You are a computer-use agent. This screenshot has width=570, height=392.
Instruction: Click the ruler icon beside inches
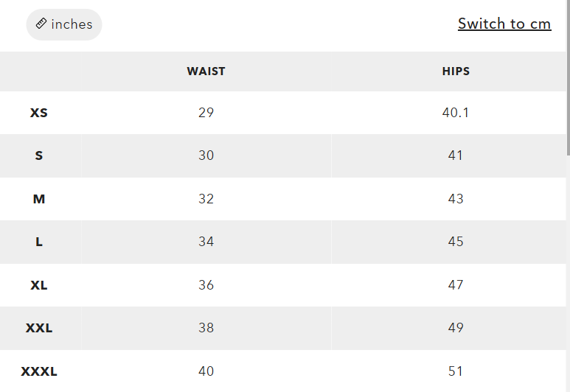[42, 24]
